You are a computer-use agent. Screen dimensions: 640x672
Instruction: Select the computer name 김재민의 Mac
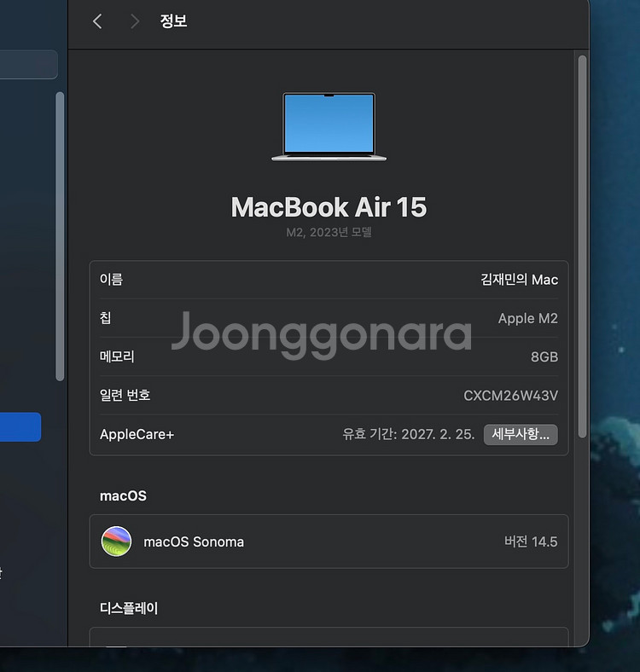[519, 280]
